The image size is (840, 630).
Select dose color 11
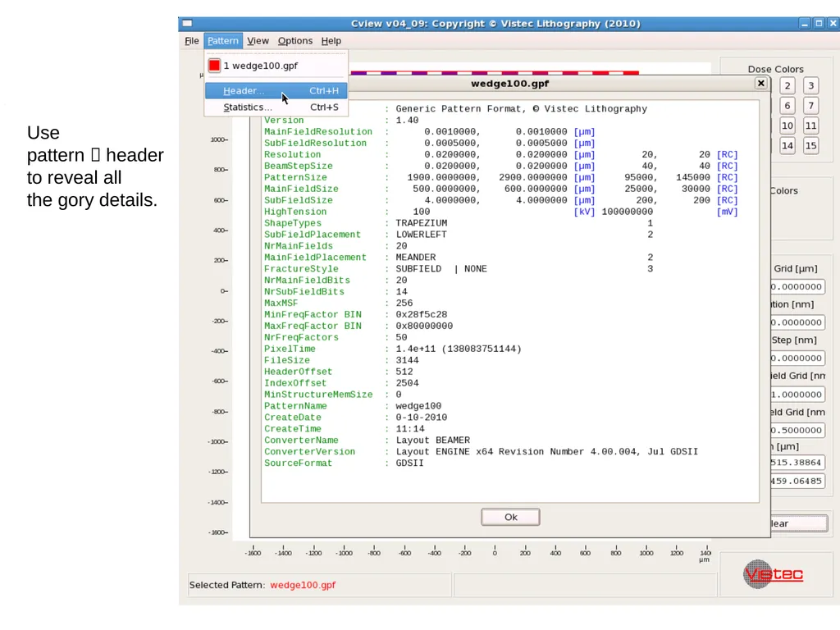pyautogui.click(x=811, y=126)
